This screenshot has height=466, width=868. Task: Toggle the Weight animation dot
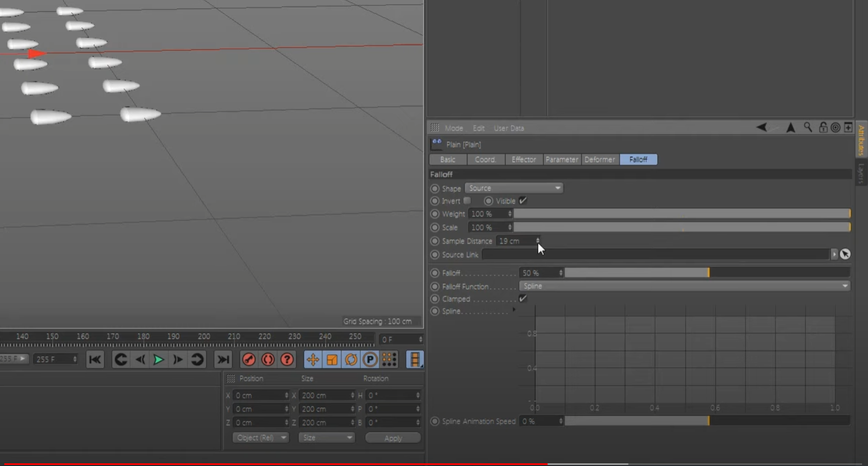pyautogui.click(x=435, y=214)
